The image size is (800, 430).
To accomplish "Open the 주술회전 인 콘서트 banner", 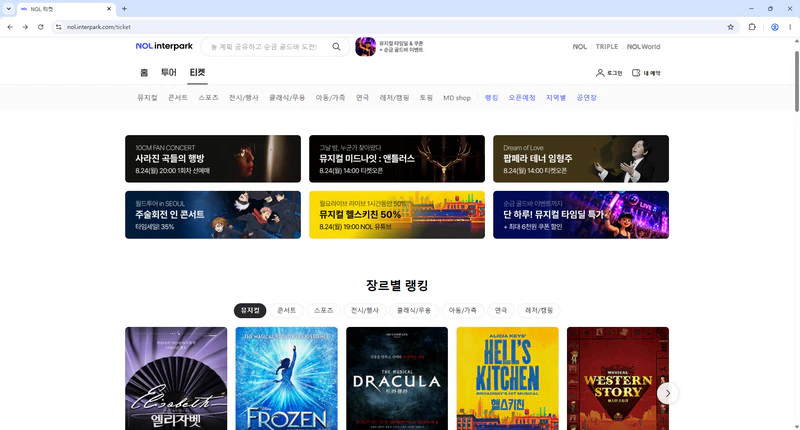I will coord(213,215).
